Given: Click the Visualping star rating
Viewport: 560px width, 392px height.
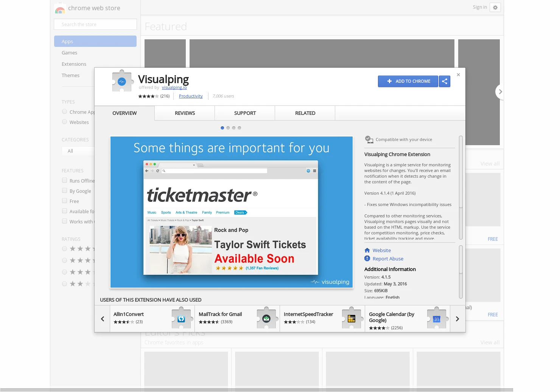Looking at the screenshot, I should [148, 96].
